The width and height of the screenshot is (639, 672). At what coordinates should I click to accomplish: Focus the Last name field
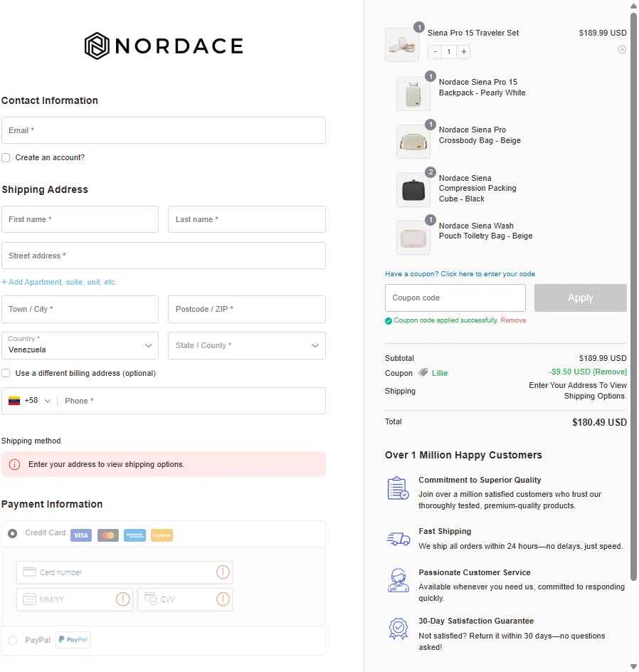247,219
